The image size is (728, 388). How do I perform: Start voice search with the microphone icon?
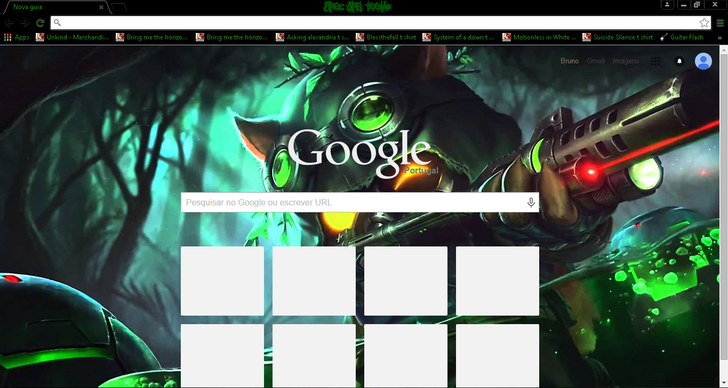coord(531,202)
